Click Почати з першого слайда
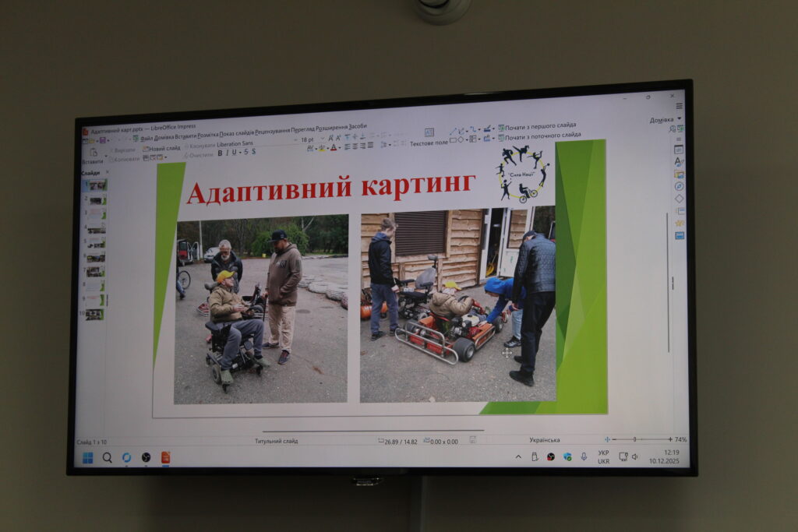 [541, 125]
